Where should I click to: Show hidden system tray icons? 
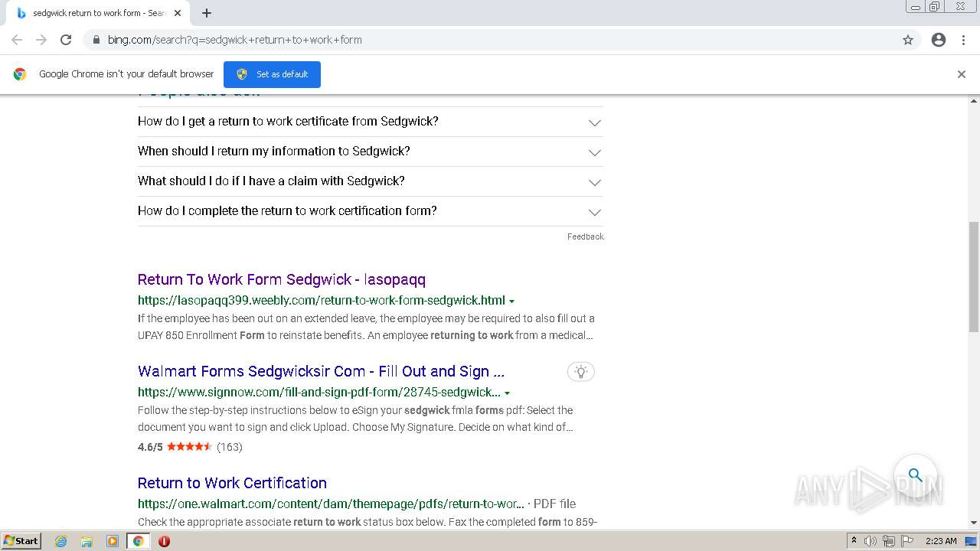(854, 540)
